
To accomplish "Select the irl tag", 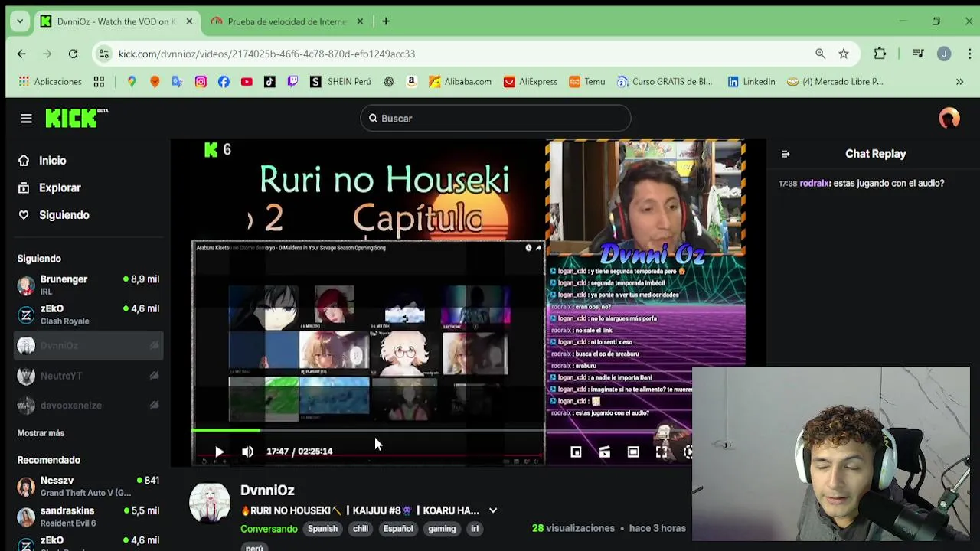I will [x=475, y=529].
